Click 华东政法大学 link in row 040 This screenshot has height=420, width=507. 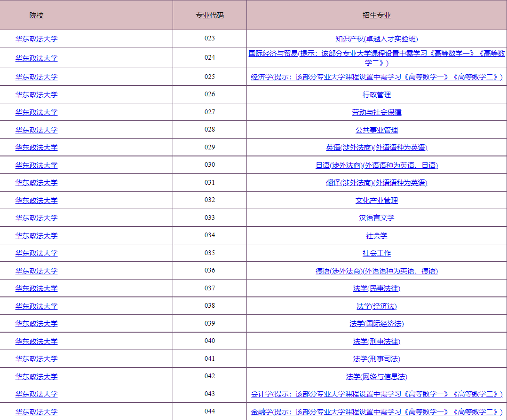point(36,341)
